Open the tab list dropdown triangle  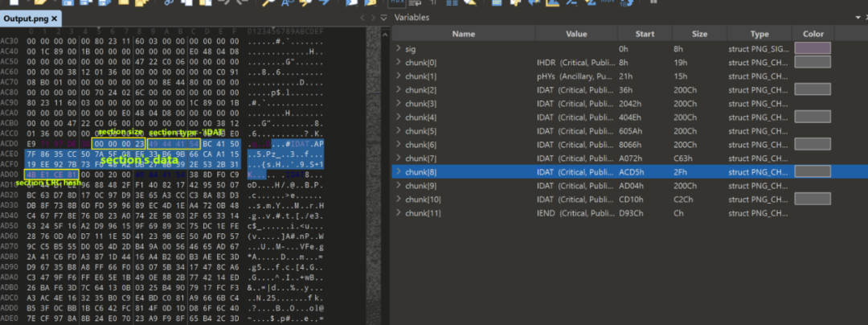click(x=384, y=19)
